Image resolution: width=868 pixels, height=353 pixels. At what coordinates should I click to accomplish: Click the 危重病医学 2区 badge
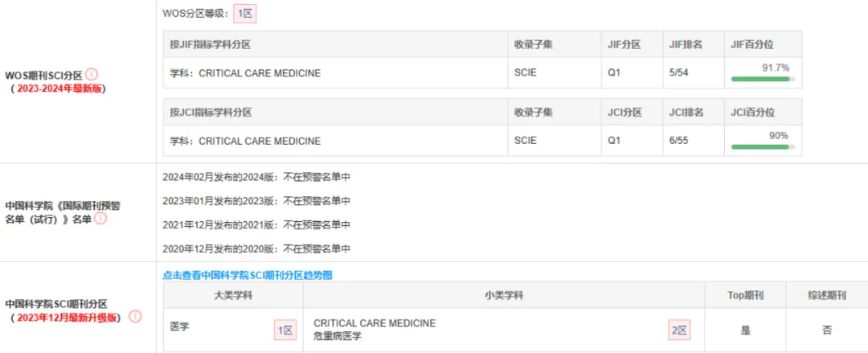pos(678,330)
